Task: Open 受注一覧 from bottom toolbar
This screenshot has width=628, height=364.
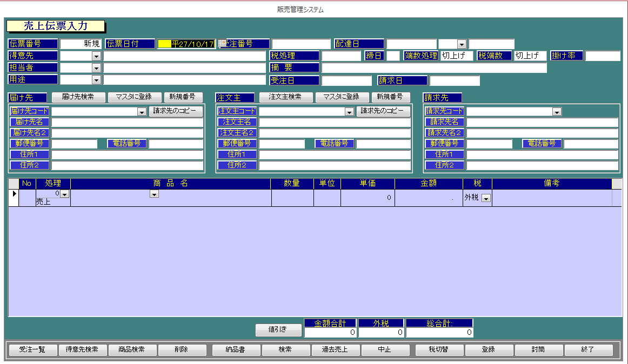Action: pos(32,349)
